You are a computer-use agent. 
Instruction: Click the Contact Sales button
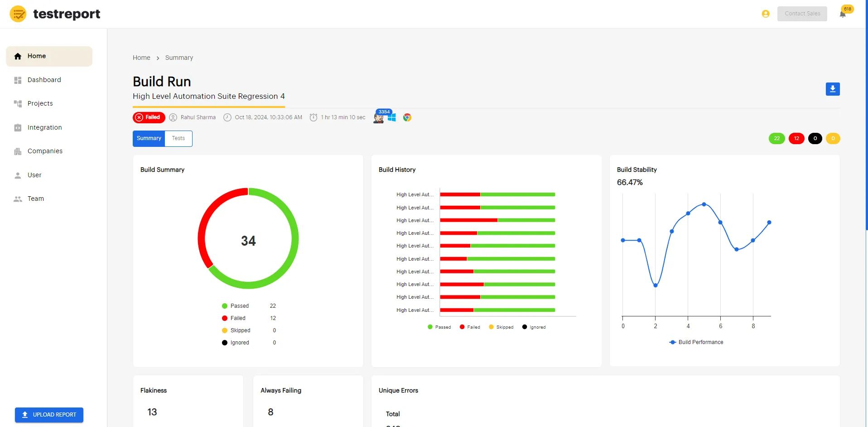point(802,14)
